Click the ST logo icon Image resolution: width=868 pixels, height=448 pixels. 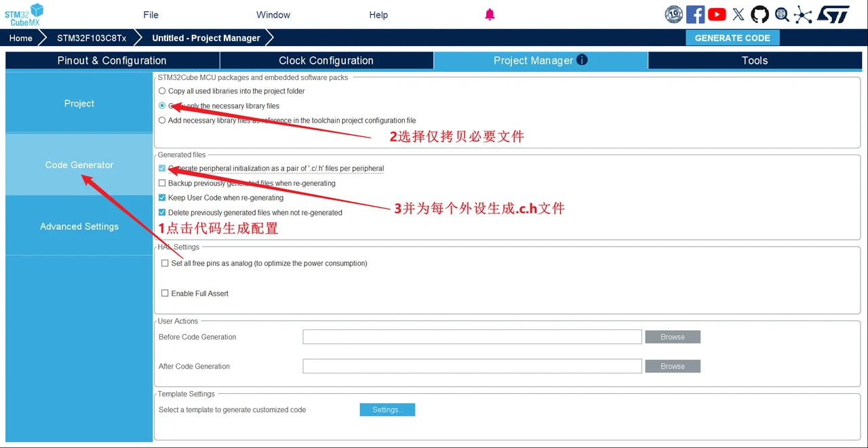pyautogui.click(x=833, y=14)
